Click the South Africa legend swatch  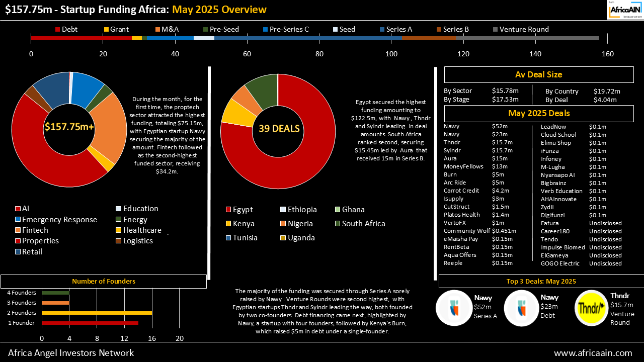[x=338, y=224]
